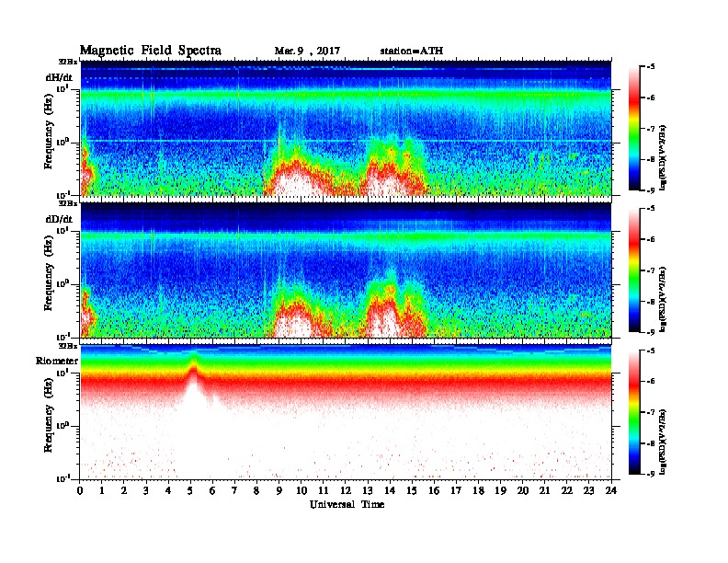This screenshot has width=728, height=563.
Task: Click the log(PSD) label of the Riometer color bar
Action: [x=664, y=442]
